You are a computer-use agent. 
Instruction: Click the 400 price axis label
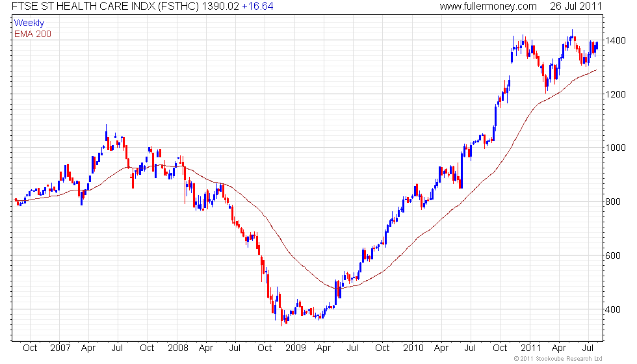(x=613, y=309)
